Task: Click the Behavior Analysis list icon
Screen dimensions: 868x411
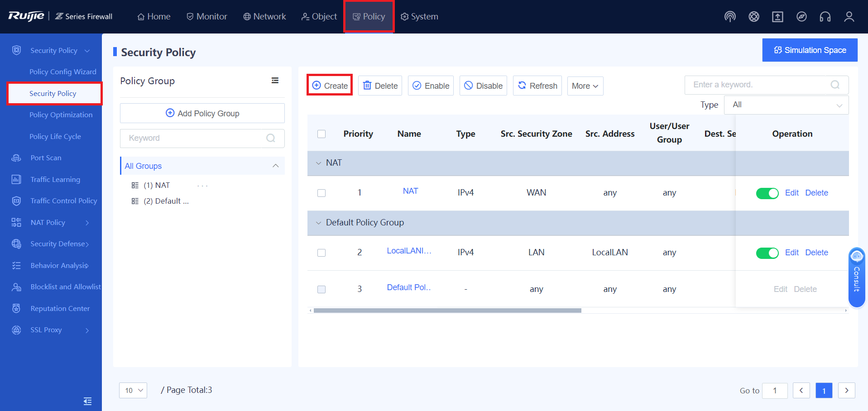Action: click(16, 265)
